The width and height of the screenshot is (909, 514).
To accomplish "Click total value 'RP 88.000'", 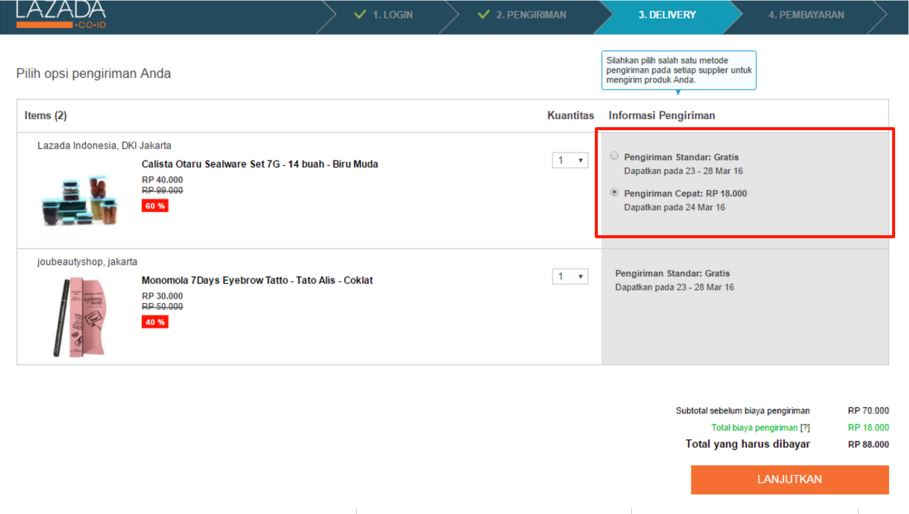I will [868, 444].
